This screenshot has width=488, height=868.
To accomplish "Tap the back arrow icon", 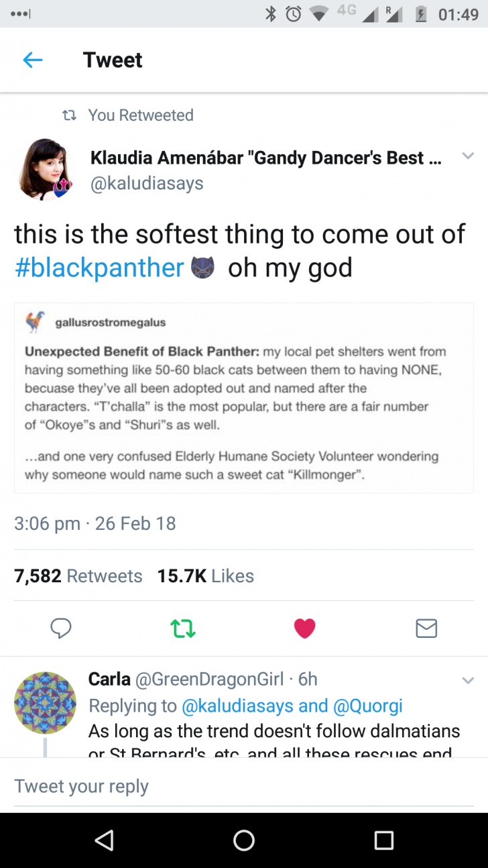I will pos(33,60).
